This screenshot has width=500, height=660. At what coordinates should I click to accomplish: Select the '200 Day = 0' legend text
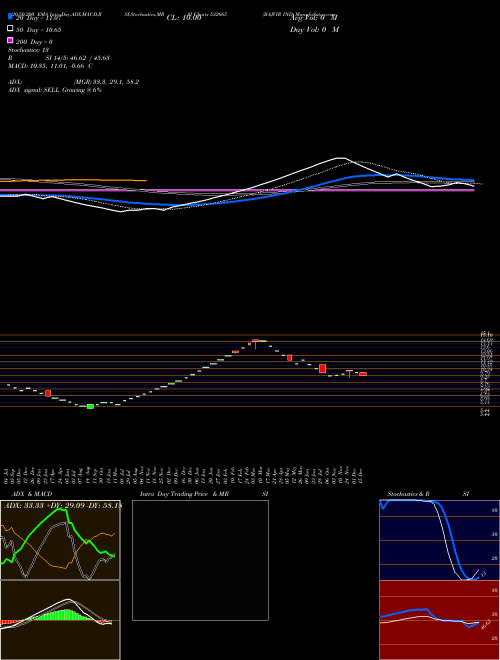click(34, 42)
